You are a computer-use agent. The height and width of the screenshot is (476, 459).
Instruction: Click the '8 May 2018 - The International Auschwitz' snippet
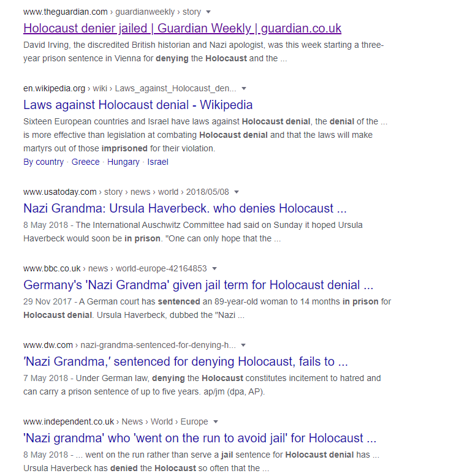[193, 232]
